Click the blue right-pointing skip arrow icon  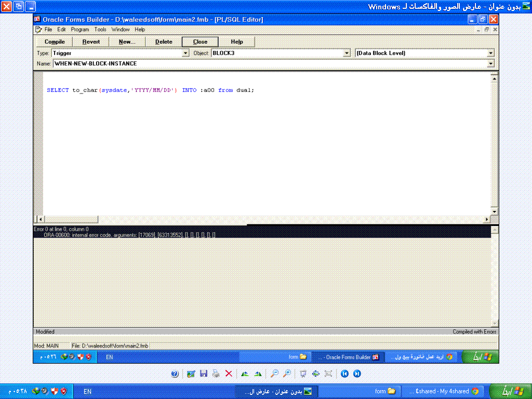click(357, 374)
